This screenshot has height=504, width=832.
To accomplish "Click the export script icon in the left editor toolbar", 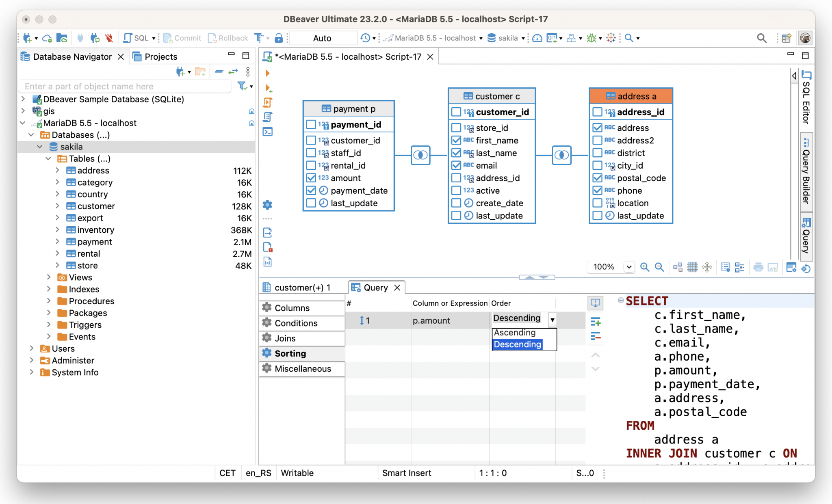I will 267,232.
